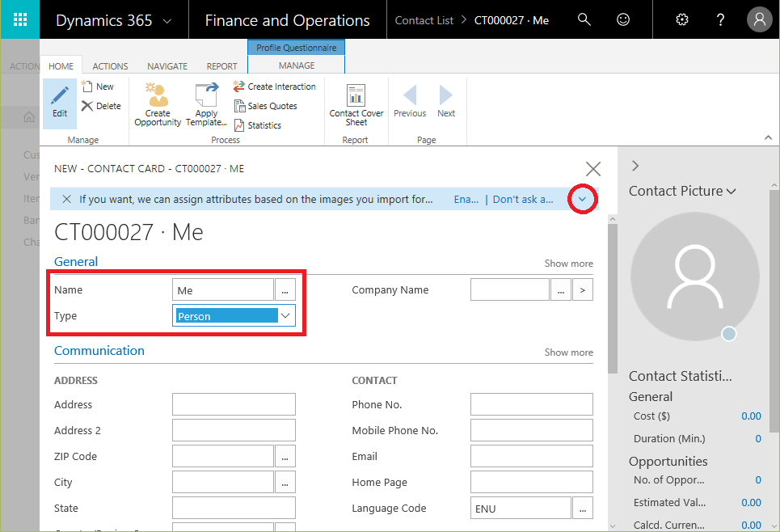This screenshot has height=532, width=780.
Task: Click the Email input field
Action: (x=532, y=456)
